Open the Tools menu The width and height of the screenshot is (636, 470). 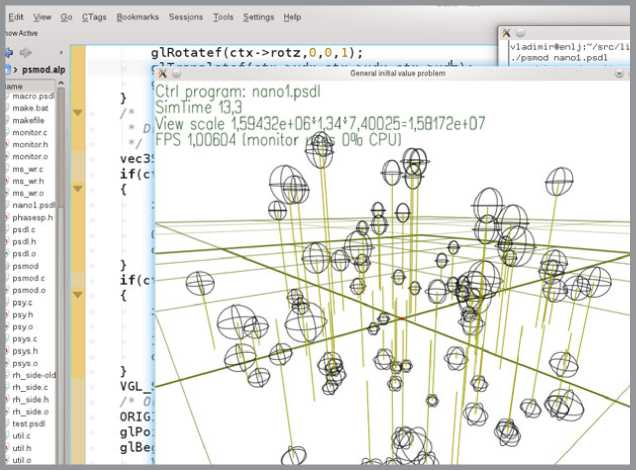tap(223, 17)
